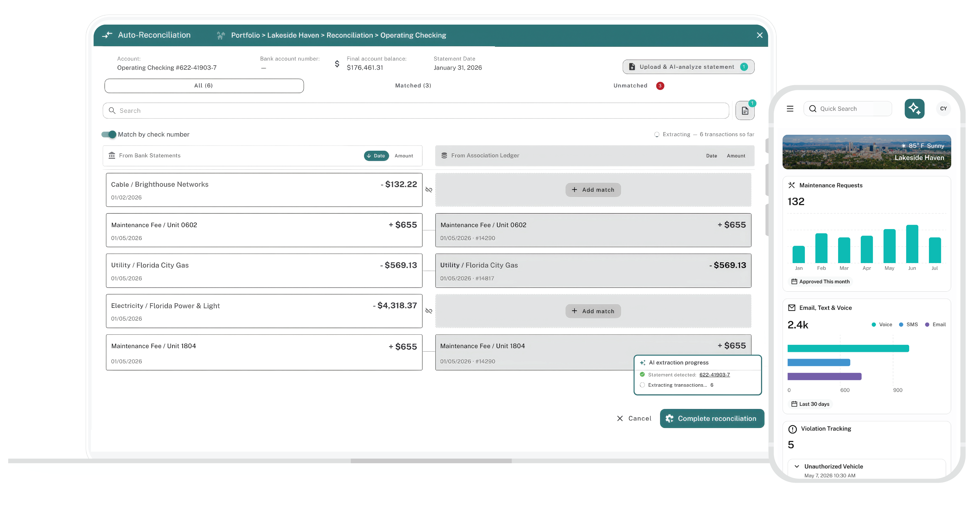Open detected statement link 622-41903-7
Screen dimensions: 980x516
(715, 375)
